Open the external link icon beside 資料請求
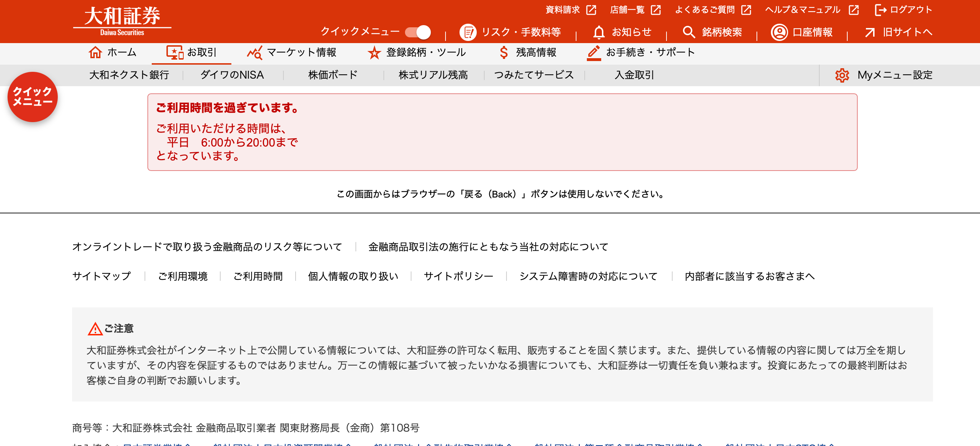980x446 pixels. 591,10
